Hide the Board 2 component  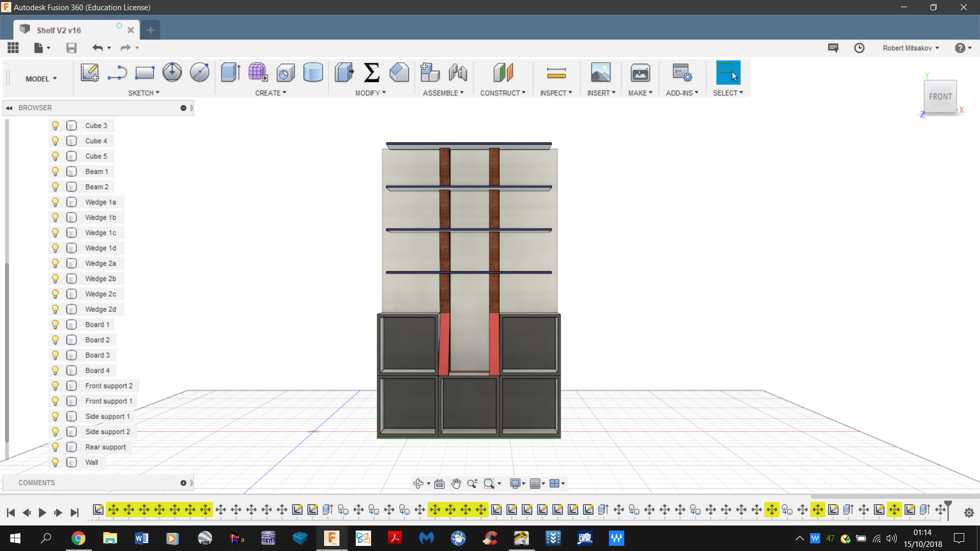tap(55, 340)
